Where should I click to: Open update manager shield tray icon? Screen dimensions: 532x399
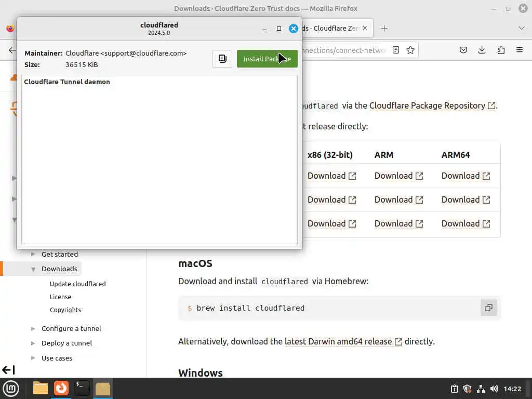click(x=467, y=389)
